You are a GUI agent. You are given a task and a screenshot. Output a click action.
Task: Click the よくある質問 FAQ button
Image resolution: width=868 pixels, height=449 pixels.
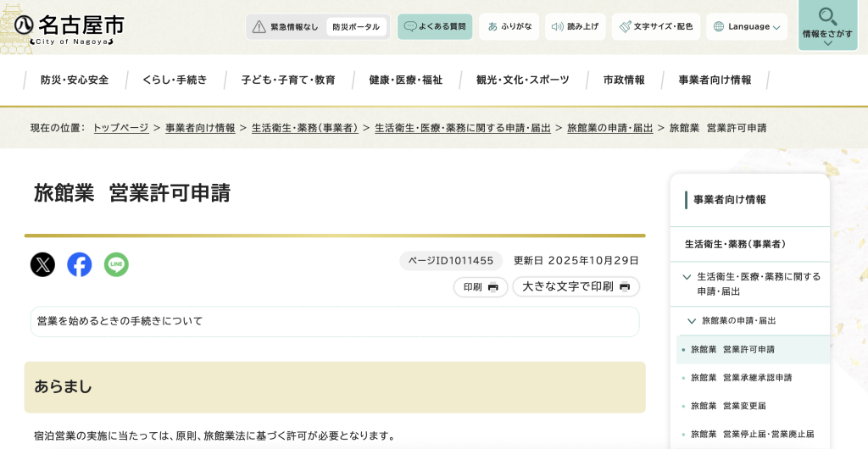click(435, 27)
